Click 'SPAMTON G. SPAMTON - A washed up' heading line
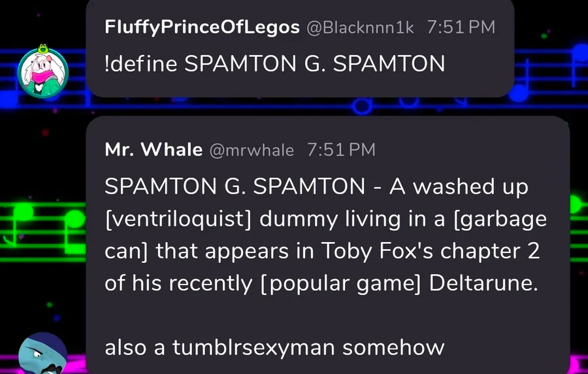 pyautogui.click(x=316, y=186)
